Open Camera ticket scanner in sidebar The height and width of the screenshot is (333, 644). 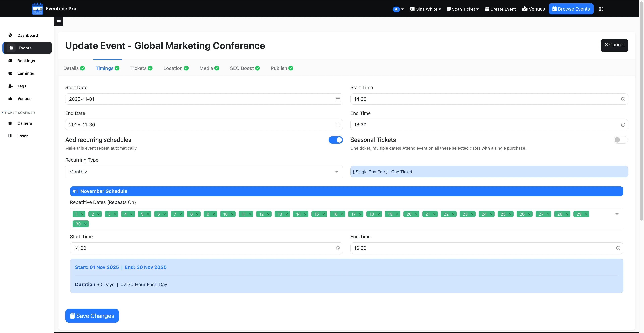[24, 123]
